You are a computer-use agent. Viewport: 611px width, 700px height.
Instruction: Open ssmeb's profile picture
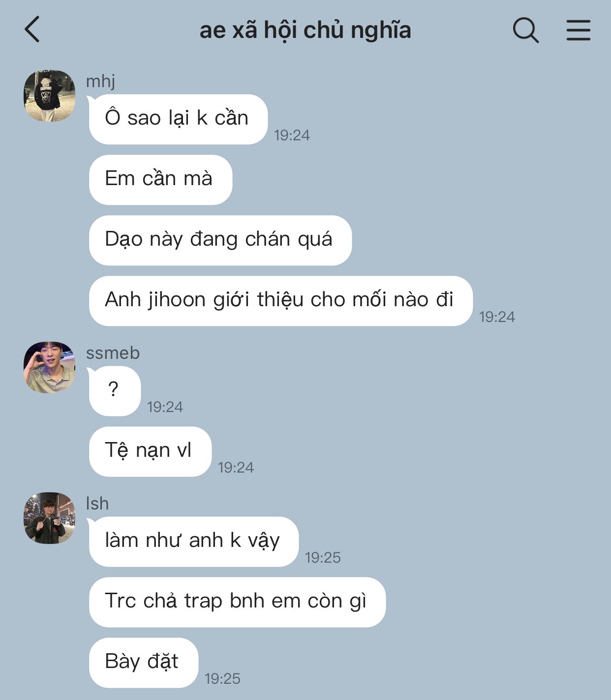pos(49,367)
